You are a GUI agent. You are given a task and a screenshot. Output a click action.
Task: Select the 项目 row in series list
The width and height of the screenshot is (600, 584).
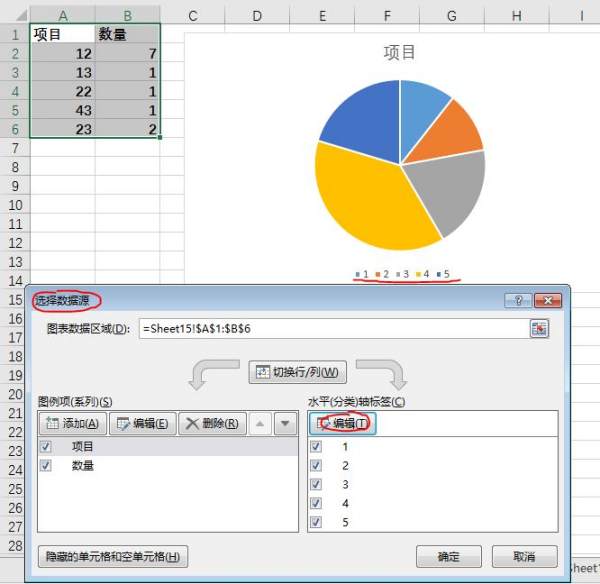[x=168, y=447]
